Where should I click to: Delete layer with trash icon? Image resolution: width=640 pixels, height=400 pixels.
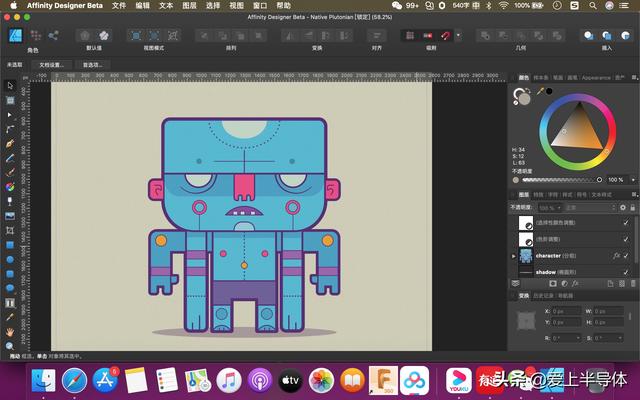(x=633, y=283)
